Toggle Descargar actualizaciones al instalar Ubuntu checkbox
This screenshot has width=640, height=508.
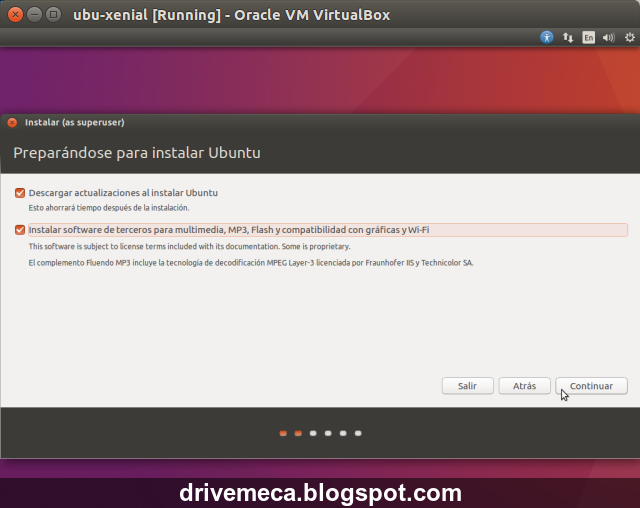20,193
